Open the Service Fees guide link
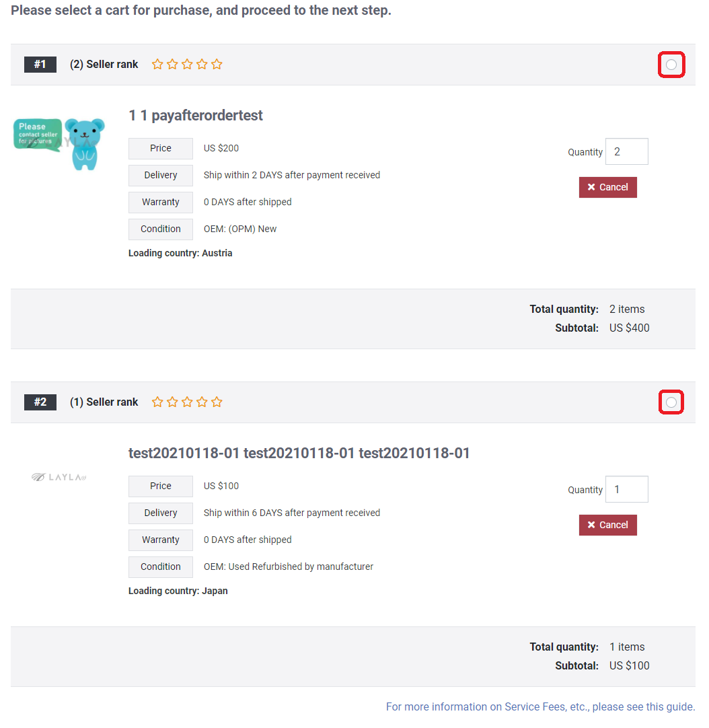 point(540,706)
